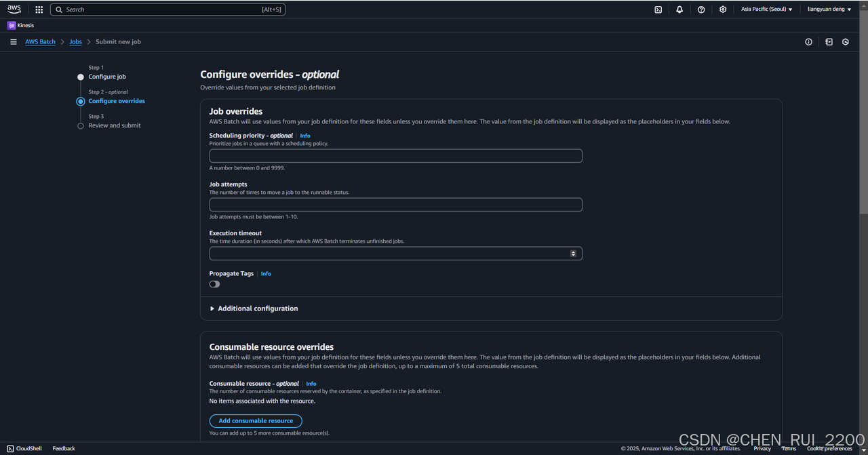Click the 'Consumable resource overrides' heading
The image size is (868, 455).
[272, 347]
